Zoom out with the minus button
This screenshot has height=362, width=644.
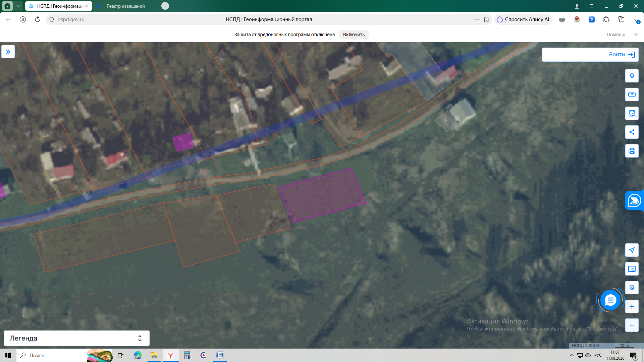click(632, 325)
